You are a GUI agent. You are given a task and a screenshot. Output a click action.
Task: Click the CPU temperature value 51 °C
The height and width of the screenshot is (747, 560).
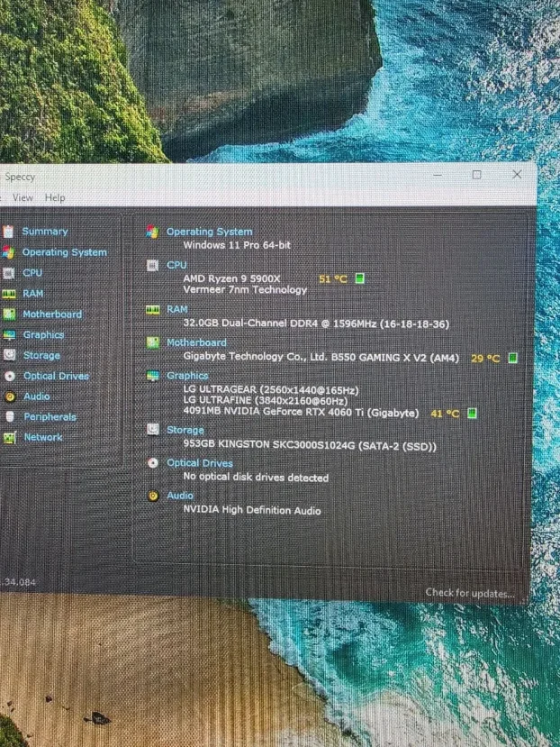tap(333, 278)
